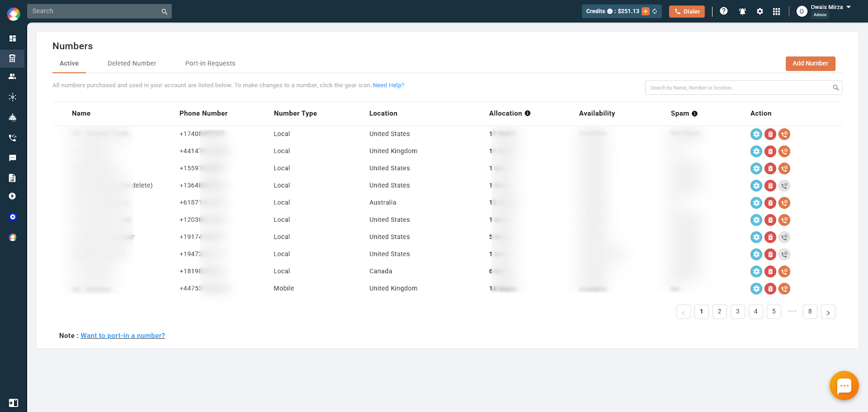The image size is (868, 412).
Task: Click the next page arrow
Action: 828,312
